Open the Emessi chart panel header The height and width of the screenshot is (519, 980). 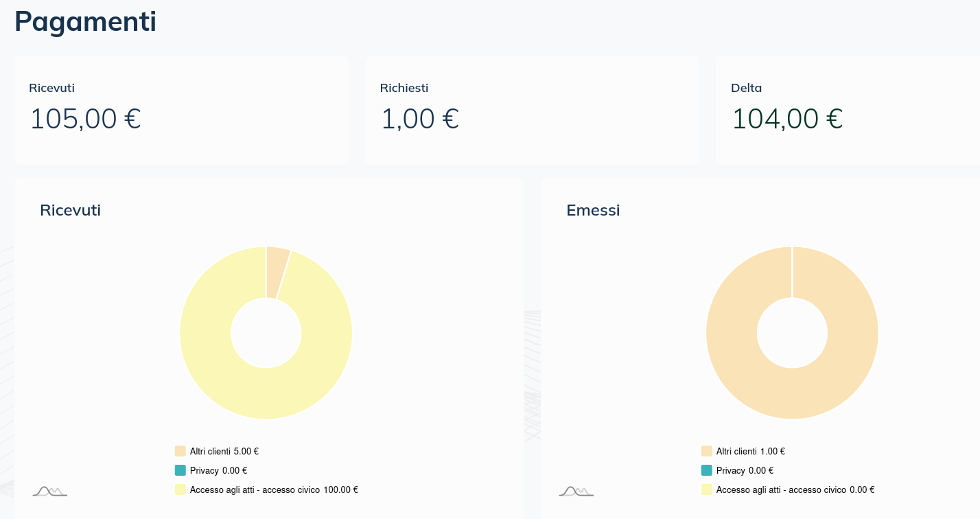coord(593,210)
